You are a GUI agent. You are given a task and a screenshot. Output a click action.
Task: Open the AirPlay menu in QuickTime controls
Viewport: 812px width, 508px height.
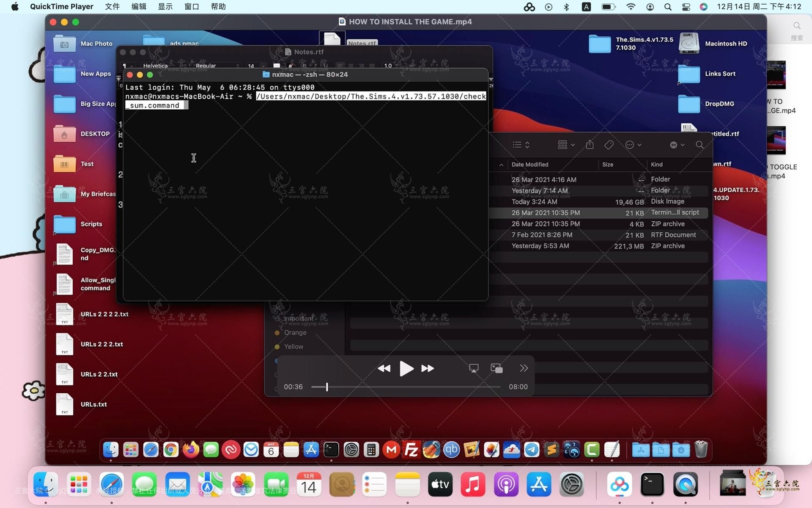[474, 368]
